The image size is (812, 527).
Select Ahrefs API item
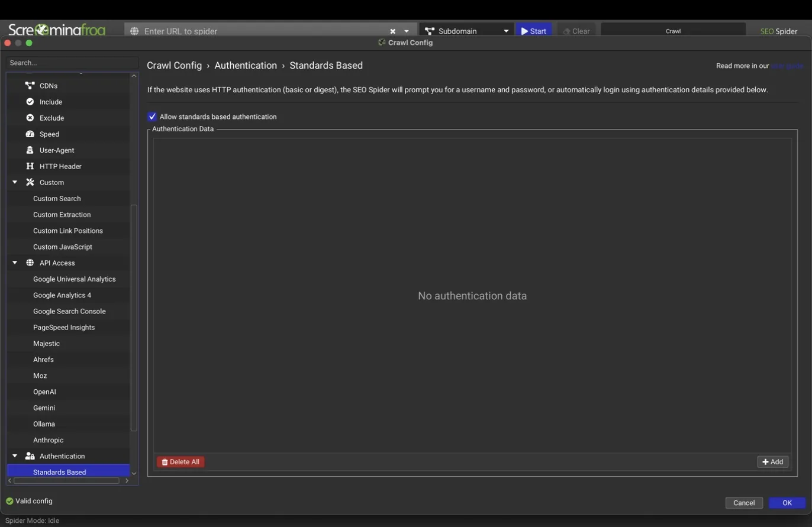(43, 360)
